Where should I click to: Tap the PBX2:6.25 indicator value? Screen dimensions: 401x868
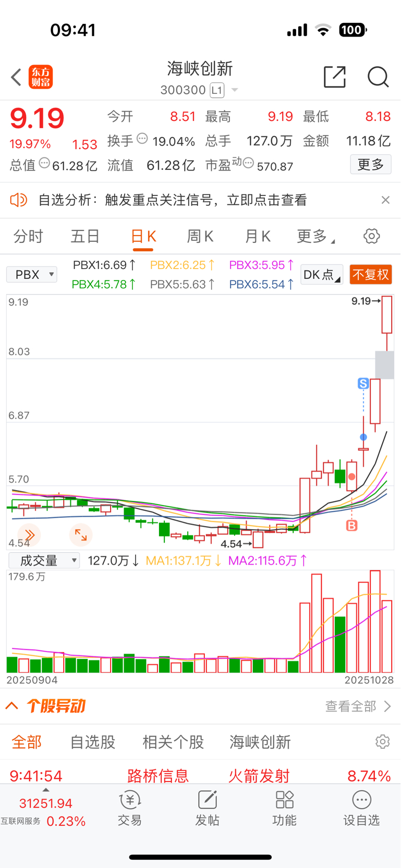[x=183, y=265]
